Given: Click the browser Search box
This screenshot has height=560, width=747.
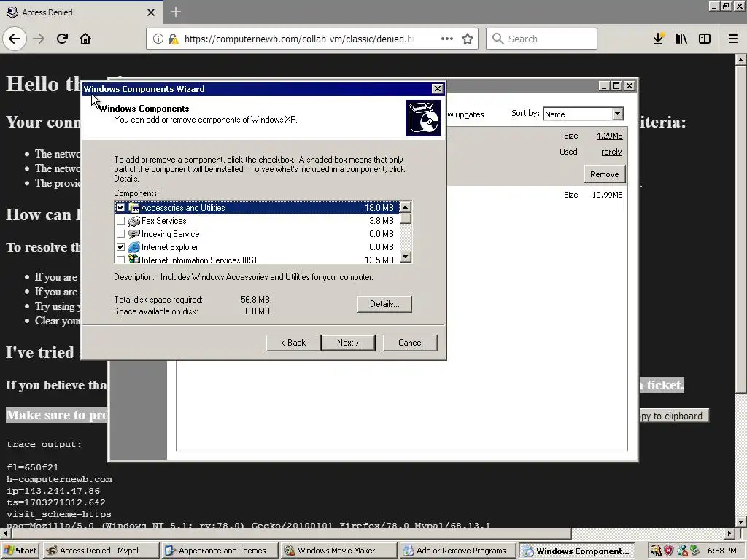Looking at the screenshot, I should pyautogui.click(x=542, y=39).
